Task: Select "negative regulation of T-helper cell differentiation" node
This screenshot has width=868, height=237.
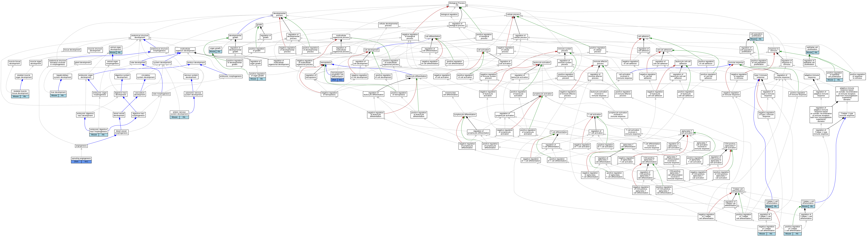Action: [x=706, y=217]
